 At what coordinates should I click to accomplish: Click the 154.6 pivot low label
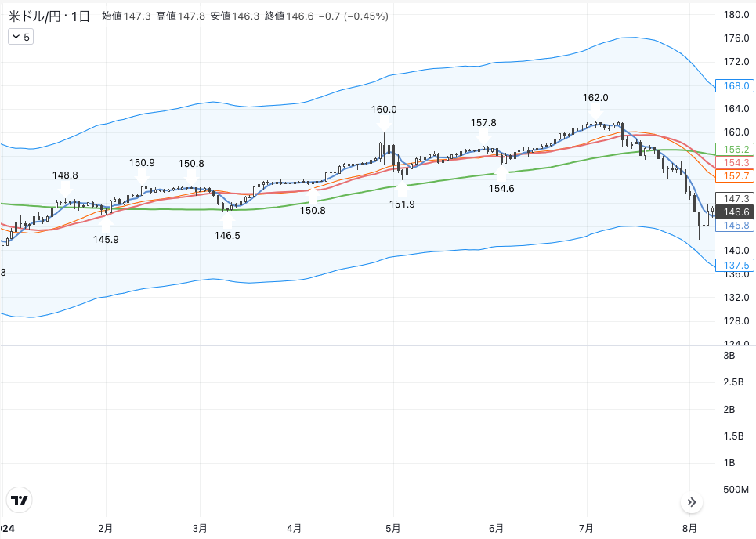click(501, 189)
